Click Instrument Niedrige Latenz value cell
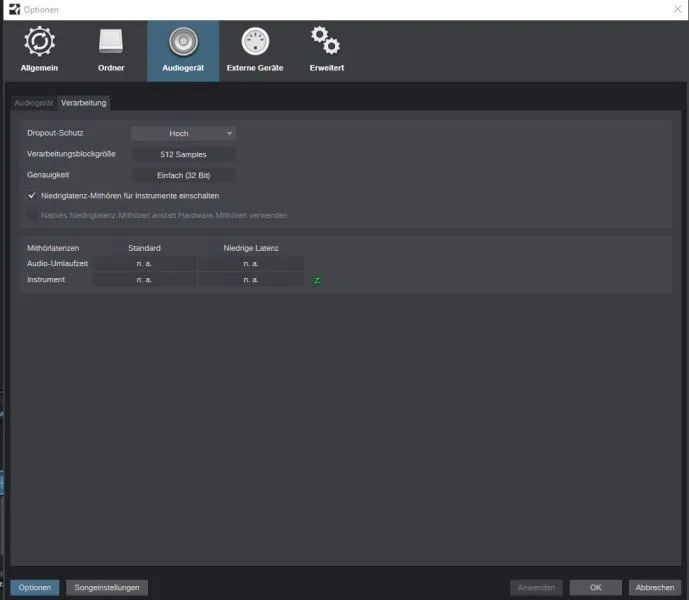This screenshot has width=689, height=600. pos(251,280)
